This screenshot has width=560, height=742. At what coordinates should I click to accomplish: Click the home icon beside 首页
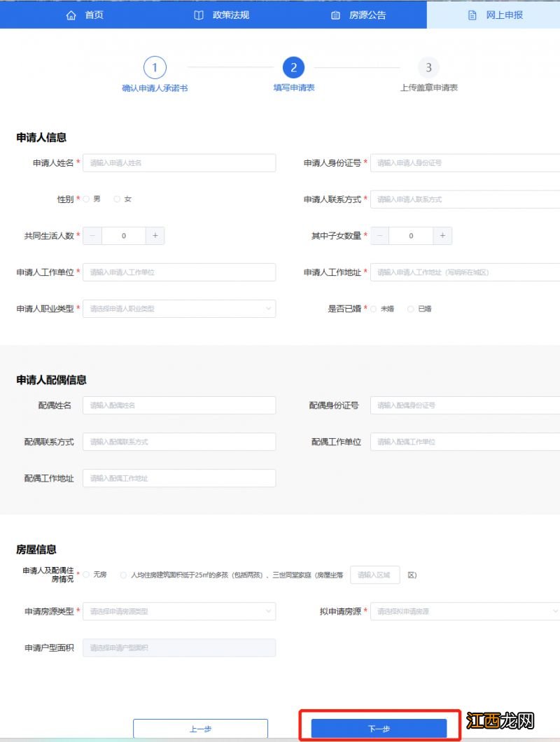pyautogui.click(x=70, y=15)
